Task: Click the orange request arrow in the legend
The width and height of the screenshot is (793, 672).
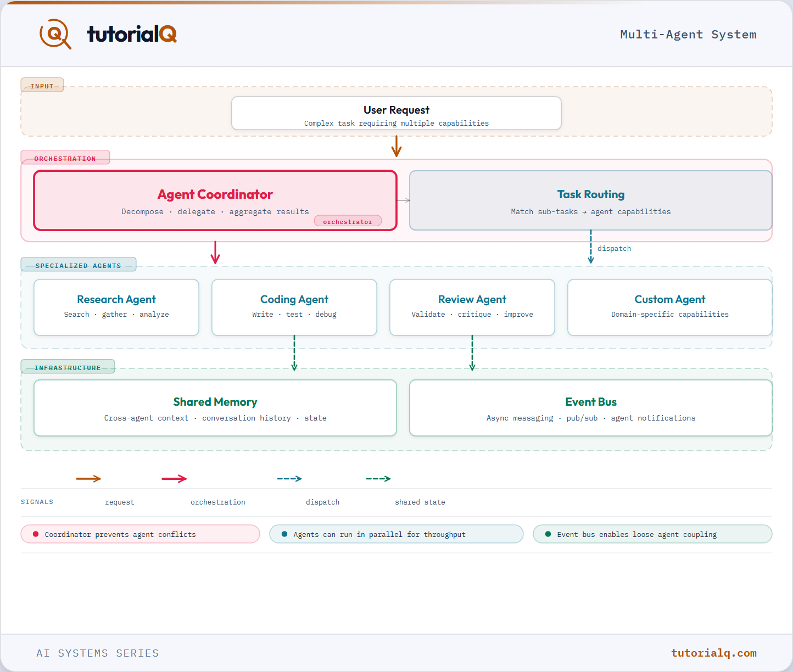Action: 88,479
